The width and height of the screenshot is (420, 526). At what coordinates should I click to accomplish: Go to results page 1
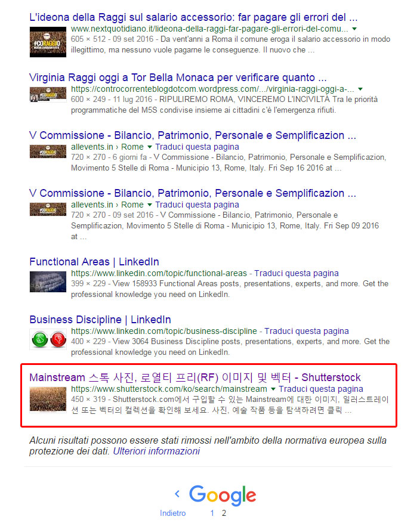coord(212,513)
